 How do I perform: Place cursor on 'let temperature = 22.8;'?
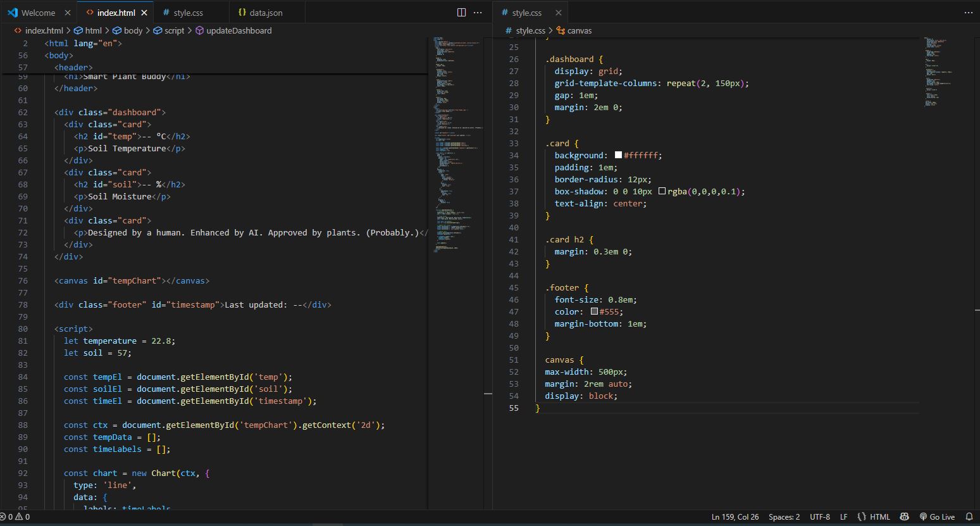point(120,341)
